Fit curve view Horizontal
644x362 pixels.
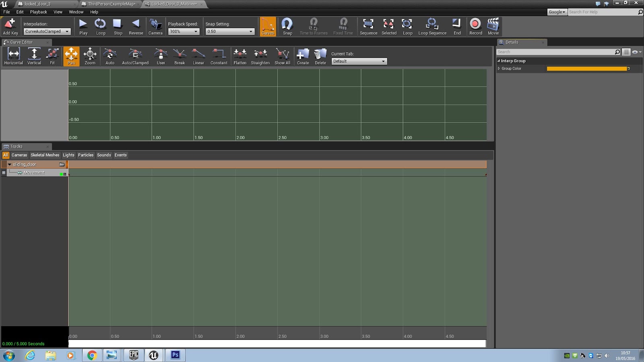click(x=14, y=56)
